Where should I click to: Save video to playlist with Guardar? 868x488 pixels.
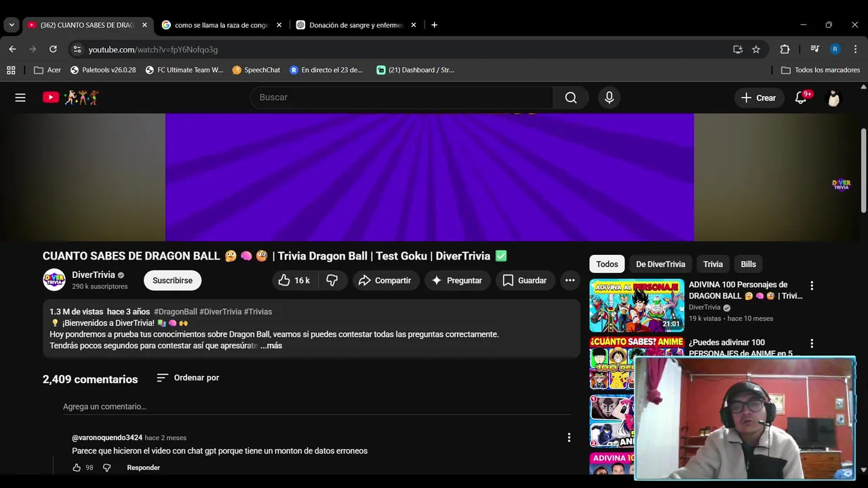coord(524,281)
